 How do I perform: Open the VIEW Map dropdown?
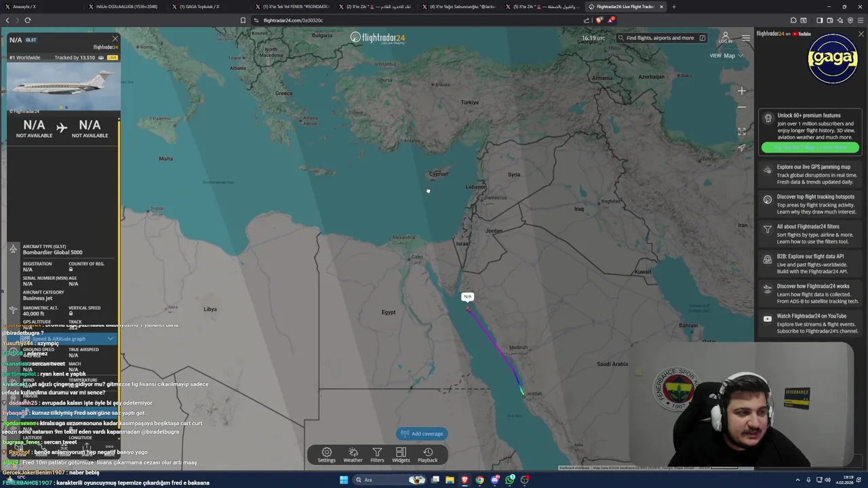tap(726, 56)
